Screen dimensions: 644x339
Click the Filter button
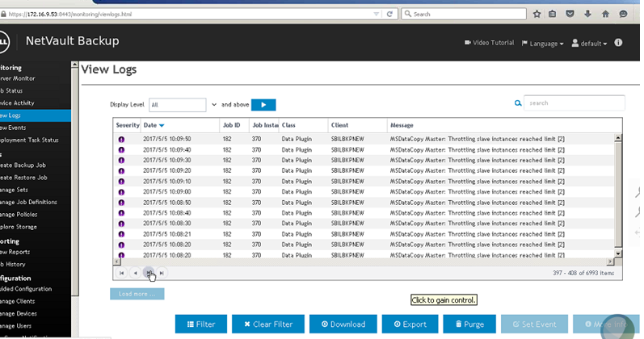coord(201,324)
